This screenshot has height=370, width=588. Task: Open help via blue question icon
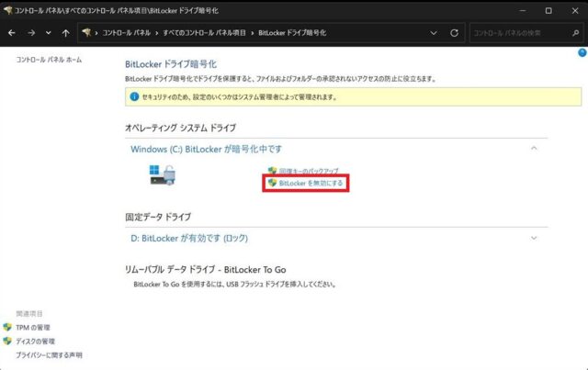582,53
